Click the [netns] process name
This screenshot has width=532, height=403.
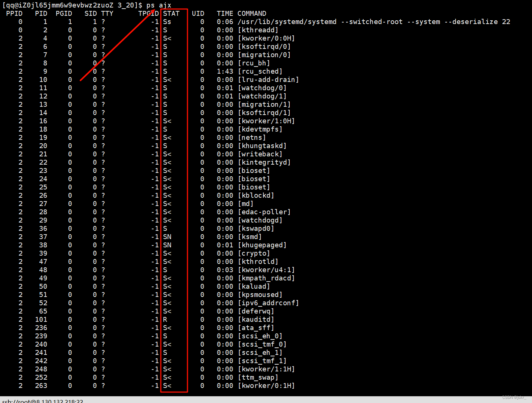point(252,138)
